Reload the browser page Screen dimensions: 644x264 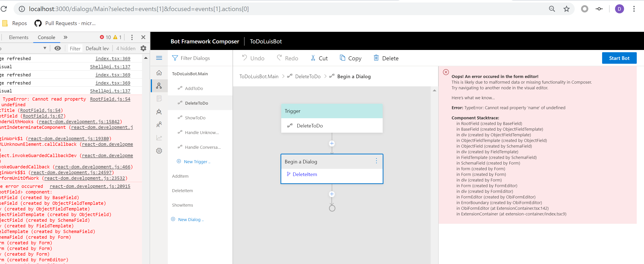click(3, 9)
